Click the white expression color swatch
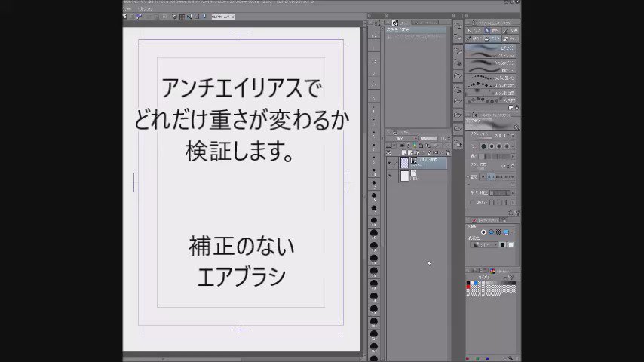The height and width of the screenshot is (362, 644). (511, 244)
